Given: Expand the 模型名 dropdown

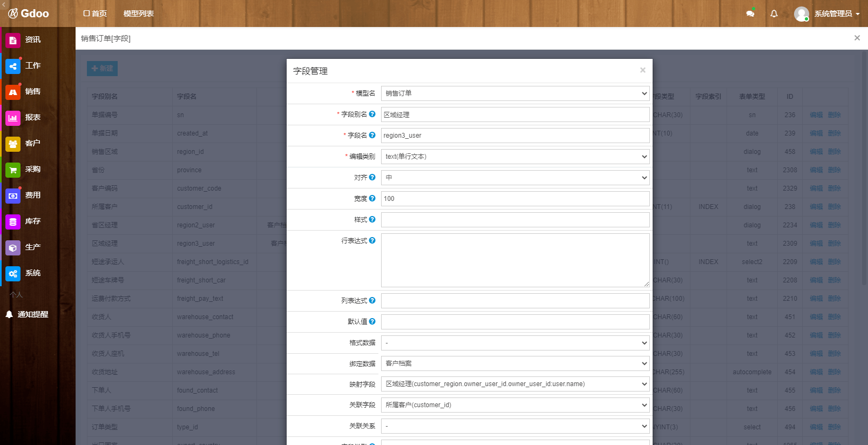Looking at the screenshot, I should 515,93.
